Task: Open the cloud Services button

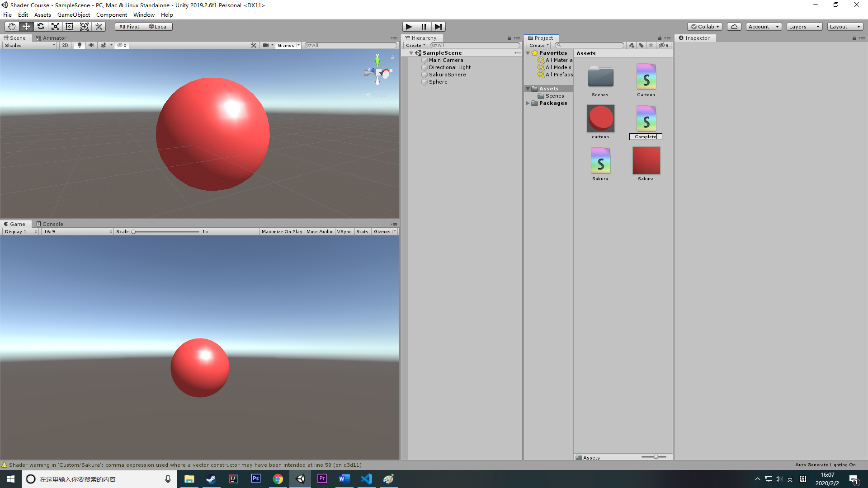Action: click(x=734, y=27)
